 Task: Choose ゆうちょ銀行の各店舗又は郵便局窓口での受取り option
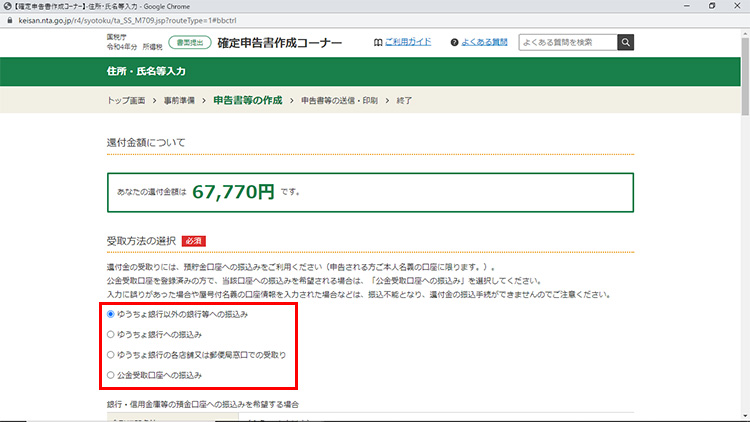click(111, 354)
